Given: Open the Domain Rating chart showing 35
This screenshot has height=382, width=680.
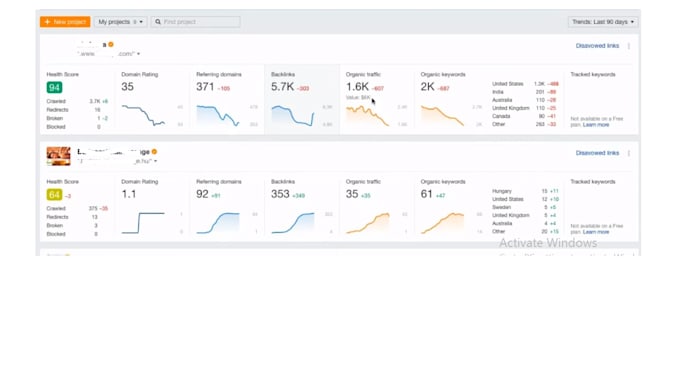Looking at the screenshot, I should click(143, 115).
